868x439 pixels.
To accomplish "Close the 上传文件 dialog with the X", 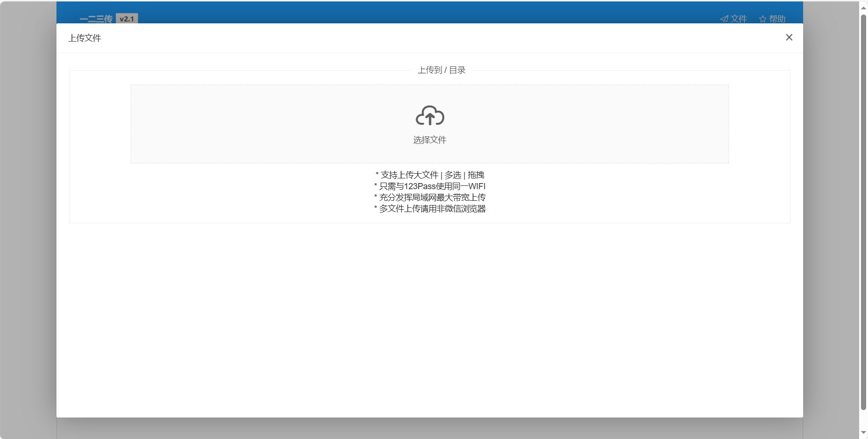I will tap(789, 37).
